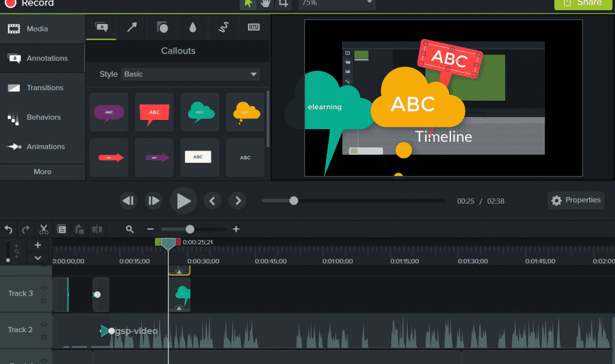The image size is (615, 364).
Task: Select the Shapes annotation tab
Action: coord(162,27)
